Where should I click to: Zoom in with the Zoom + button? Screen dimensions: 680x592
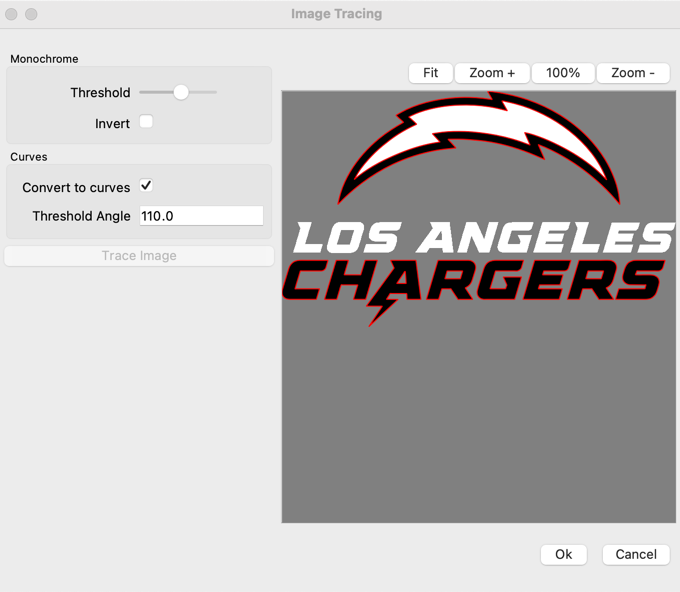point(492,73)
